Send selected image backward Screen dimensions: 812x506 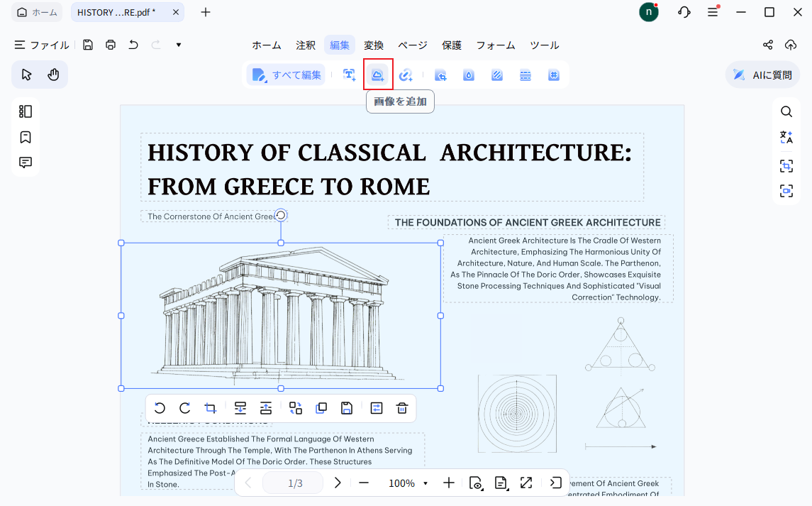(240, 408)
